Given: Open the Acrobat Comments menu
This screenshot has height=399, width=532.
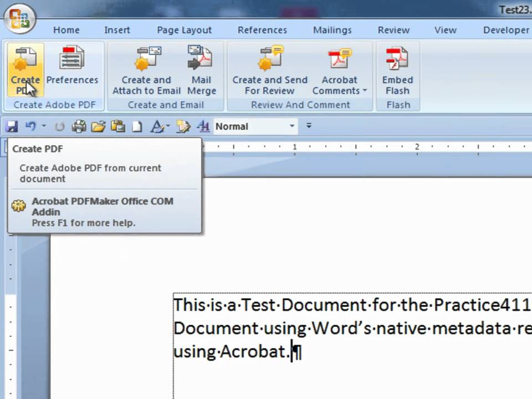Looking at the screenshot, I should (339, 70).
